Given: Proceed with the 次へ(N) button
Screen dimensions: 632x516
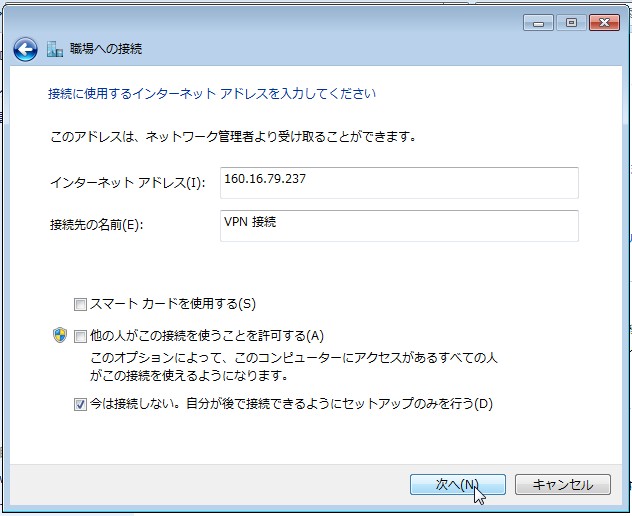Looking at the screenshot, I should (458, 484).
